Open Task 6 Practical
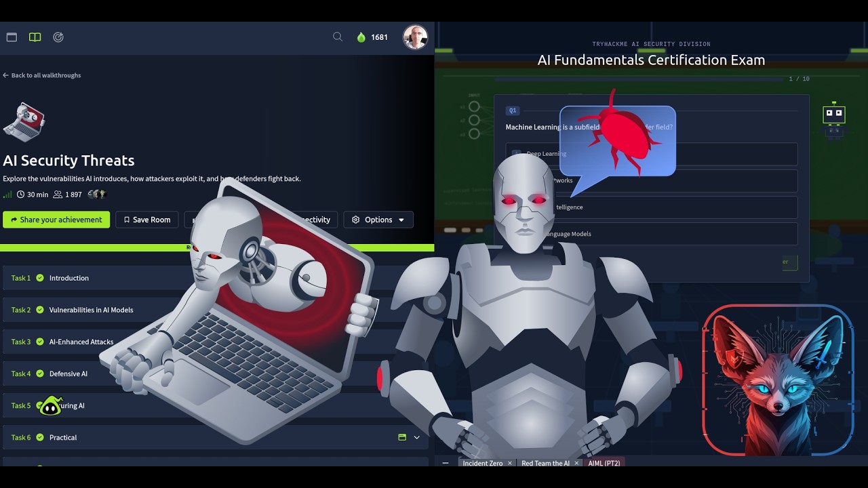 (217, 437)
